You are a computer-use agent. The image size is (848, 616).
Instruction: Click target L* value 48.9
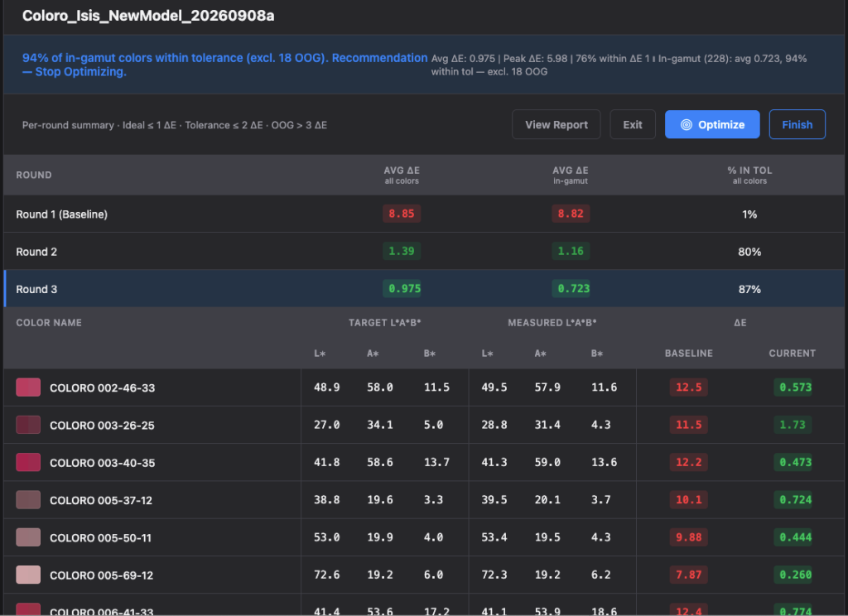[x=326, y=387]
